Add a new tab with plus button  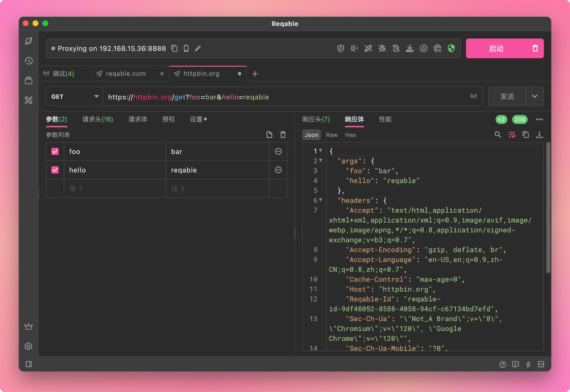[x=255, y=74]
